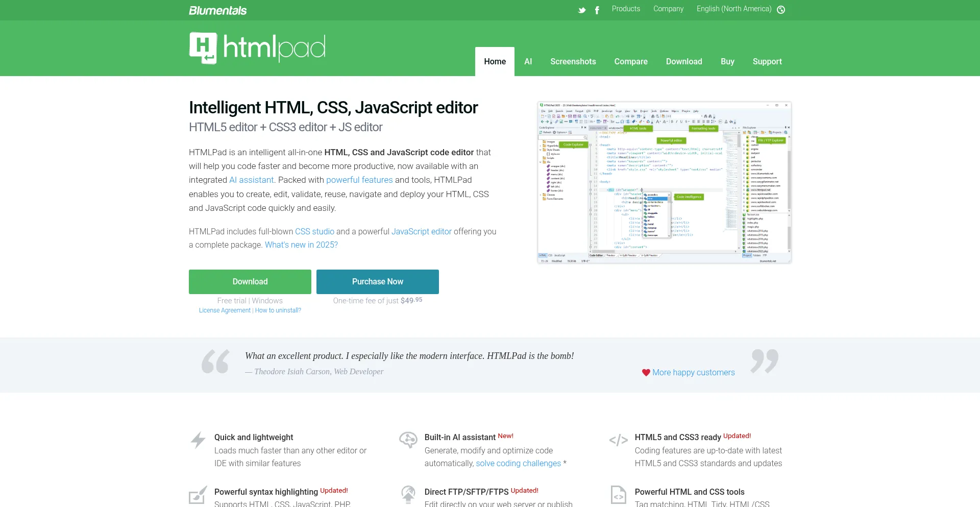Click the Quick and lightweight heading
Image resolution: width=980 pixels, height=507 pixels.
pos(254,437)
